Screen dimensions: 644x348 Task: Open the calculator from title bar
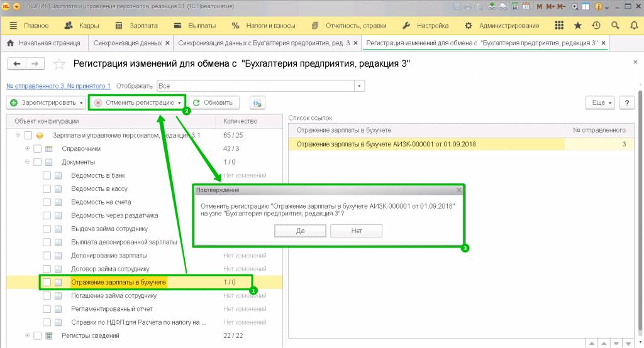click(515, 6)
